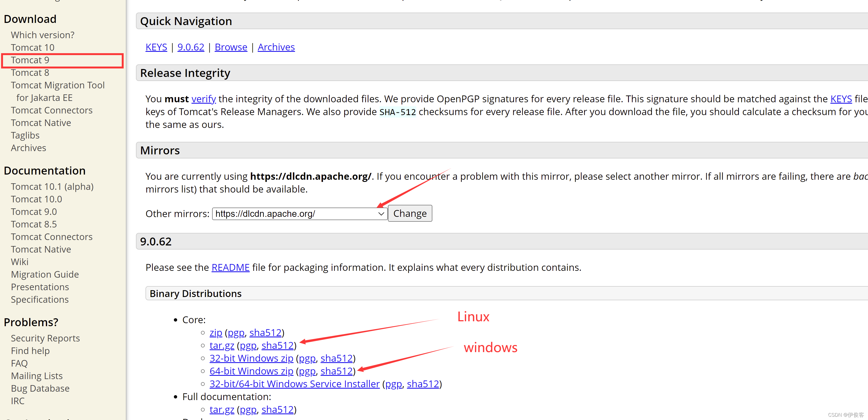868x420 pixels.
Task: Click the verify link in Release Integrity
Action: click(204, 99)
